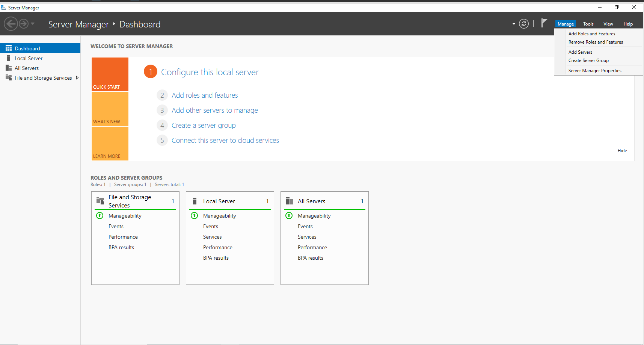Screen dimensions: 644x345
Task: Click the step 3 number circle
Action: click(x=162, y=110)
